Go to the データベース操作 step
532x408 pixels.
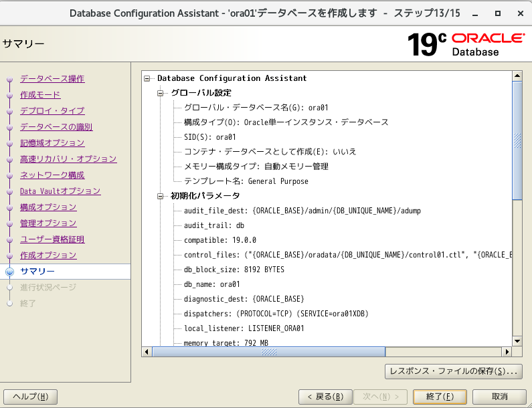click(52, 79)
